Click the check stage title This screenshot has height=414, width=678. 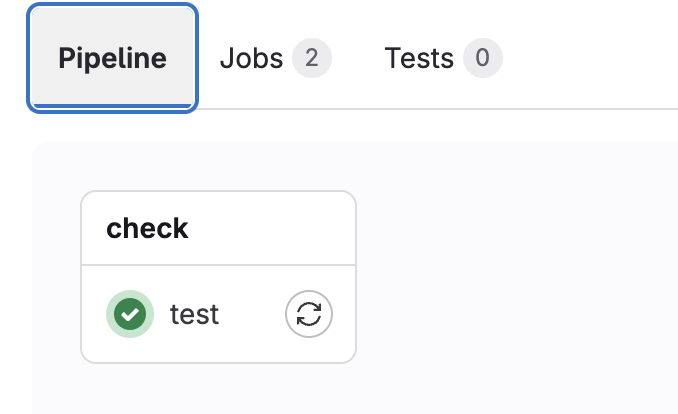point(147,228)
